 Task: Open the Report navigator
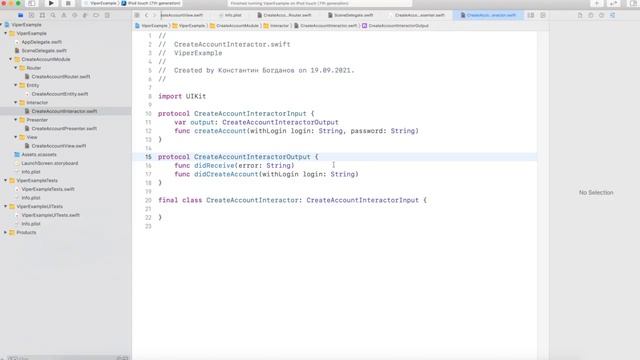pyautogui.click(x=107, y=15)
